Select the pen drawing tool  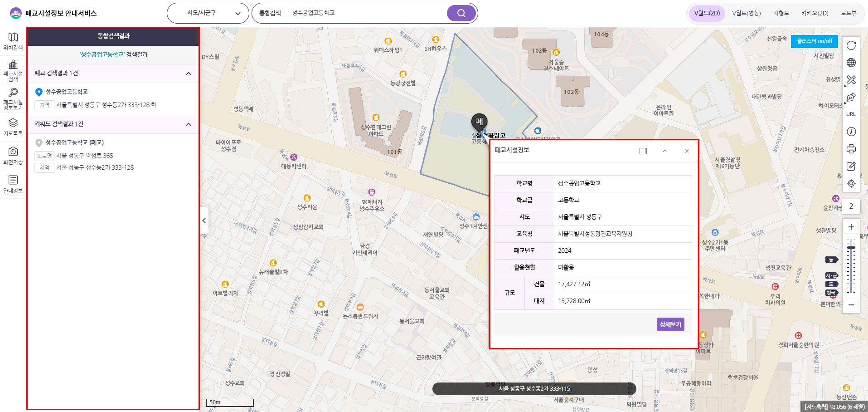coord(851,97)
